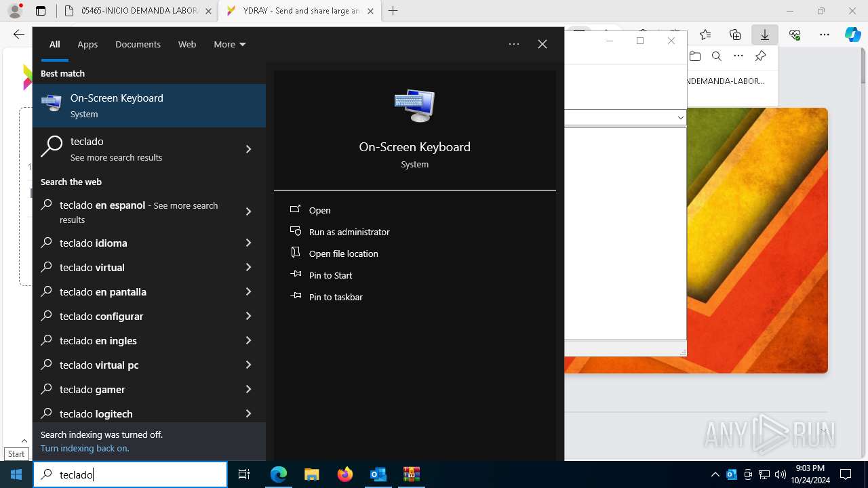Screen dimensions: 868x488
Task: Click the Copilot icon in Edge
Action: point(853,35)
